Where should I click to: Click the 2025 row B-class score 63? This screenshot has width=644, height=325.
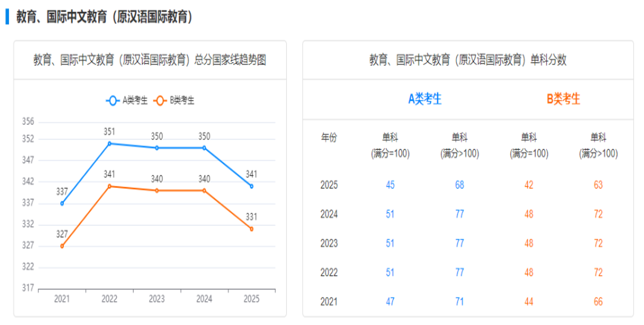click(598, 185)
